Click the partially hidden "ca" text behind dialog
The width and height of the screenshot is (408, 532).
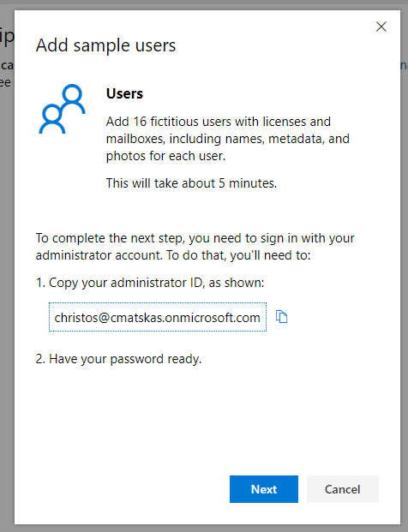click(x=7, y=65)
